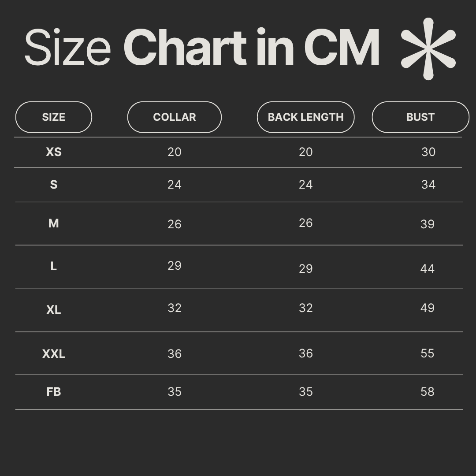Select the XL size row label
476x476 pixels.
[x=54, y=310]
